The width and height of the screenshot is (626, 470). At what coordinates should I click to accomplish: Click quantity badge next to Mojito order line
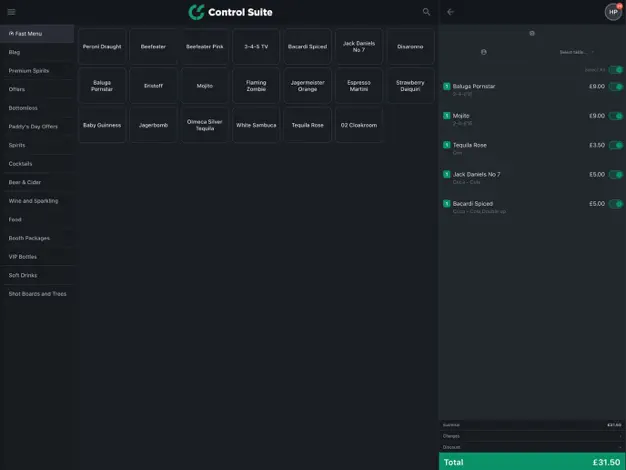coord(447,116)
